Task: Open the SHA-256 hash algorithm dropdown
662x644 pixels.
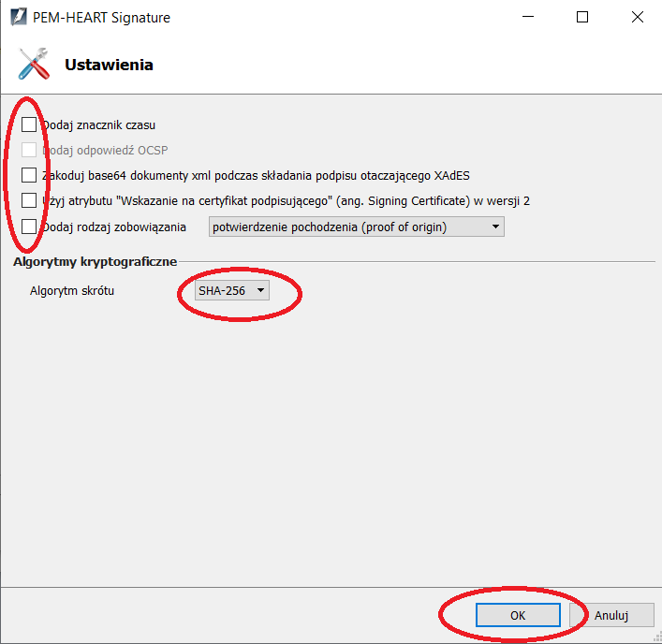Action: coord(232,290)
